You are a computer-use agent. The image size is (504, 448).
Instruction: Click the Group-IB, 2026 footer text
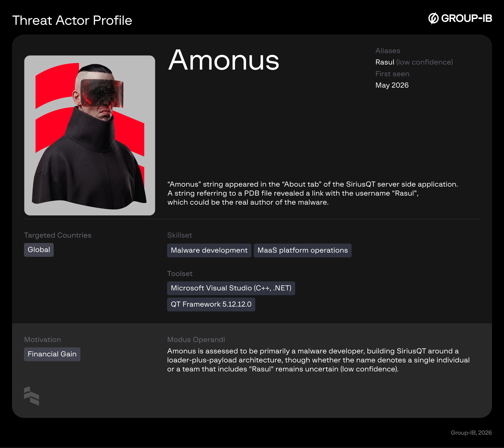click(471, 433)
